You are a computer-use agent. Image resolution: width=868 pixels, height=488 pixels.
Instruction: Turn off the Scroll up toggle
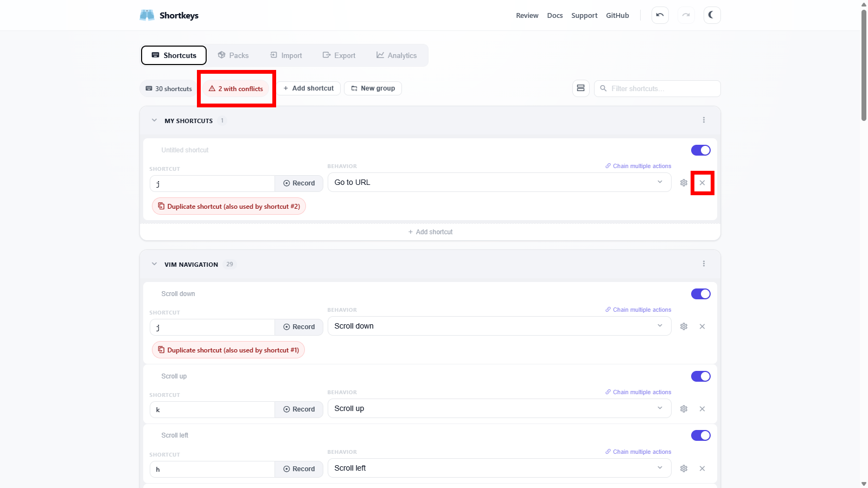700,376
